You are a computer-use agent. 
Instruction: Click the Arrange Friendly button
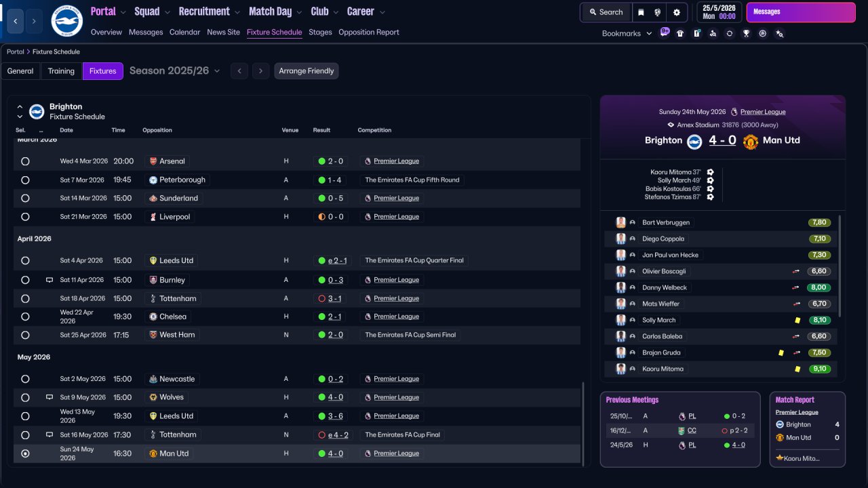point(307,71)
